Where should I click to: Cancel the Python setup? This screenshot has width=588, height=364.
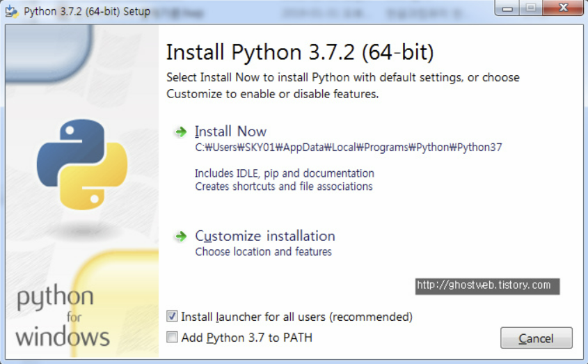[x=537, y=338]
